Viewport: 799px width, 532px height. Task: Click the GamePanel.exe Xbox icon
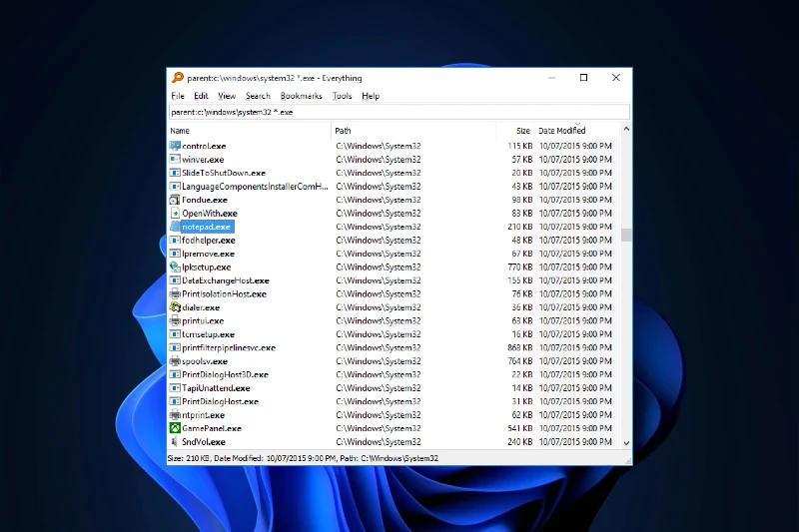click(175, 428)
